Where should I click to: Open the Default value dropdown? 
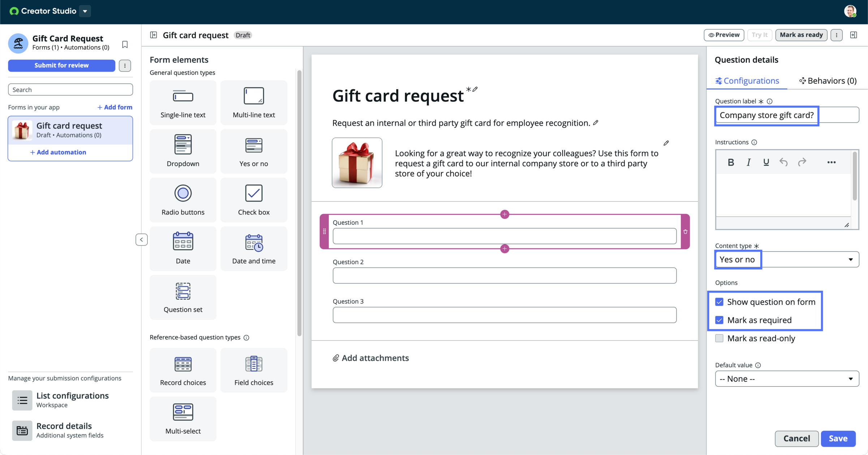pos(787,379)
